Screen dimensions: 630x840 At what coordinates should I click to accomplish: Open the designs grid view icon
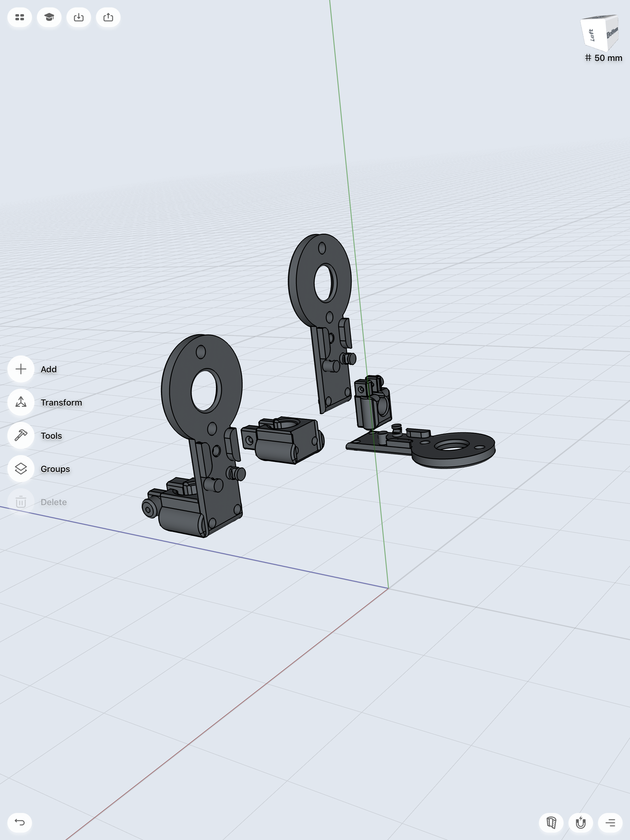[19, 18]
